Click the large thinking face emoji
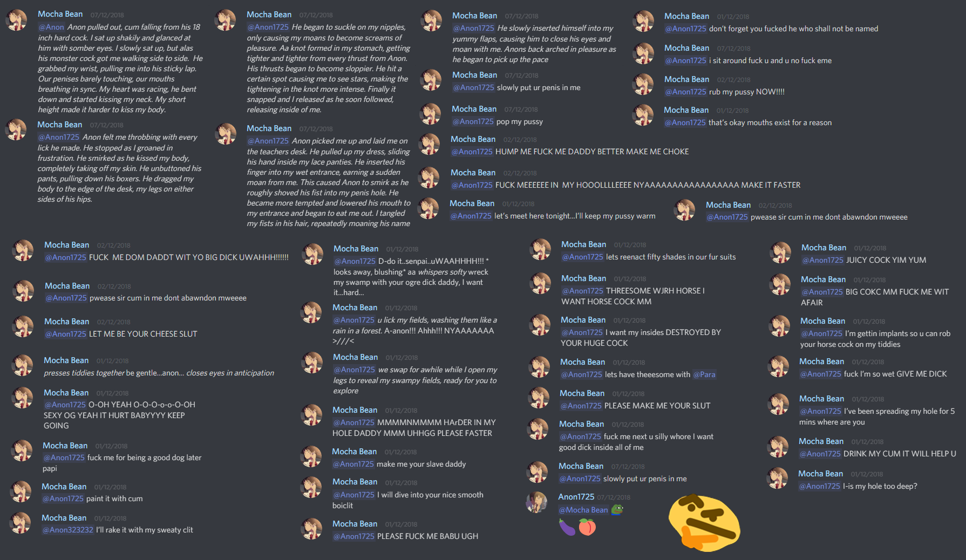966x560 pixels. 704,523
